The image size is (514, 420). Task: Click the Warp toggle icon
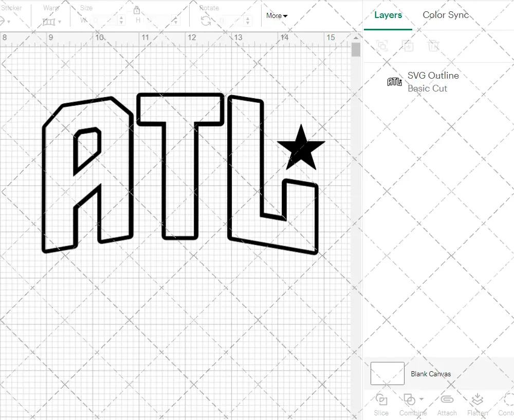pyautogui.click(x=49, y=21)
